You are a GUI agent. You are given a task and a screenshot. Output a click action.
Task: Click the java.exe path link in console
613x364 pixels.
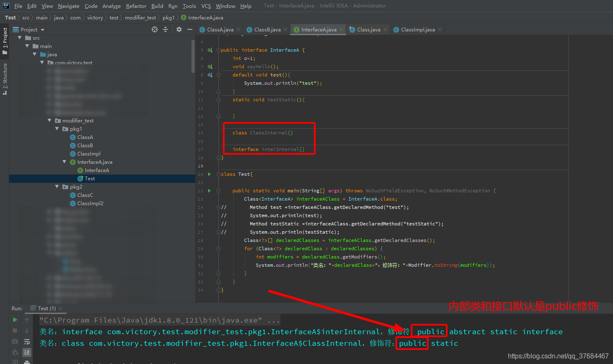(151, 320)
